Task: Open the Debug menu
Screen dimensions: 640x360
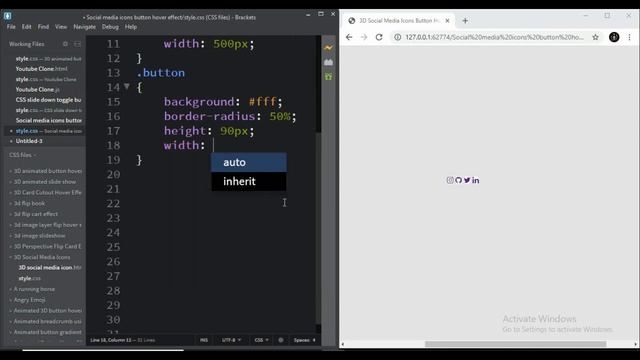Action: click(x=110, y=27)
